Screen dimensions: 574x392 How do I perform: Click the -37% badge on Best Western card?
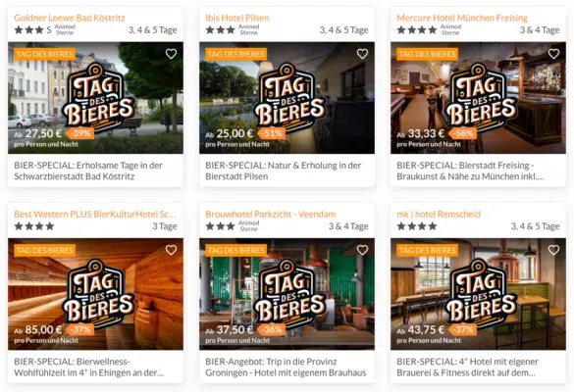(x=80, y=330)
